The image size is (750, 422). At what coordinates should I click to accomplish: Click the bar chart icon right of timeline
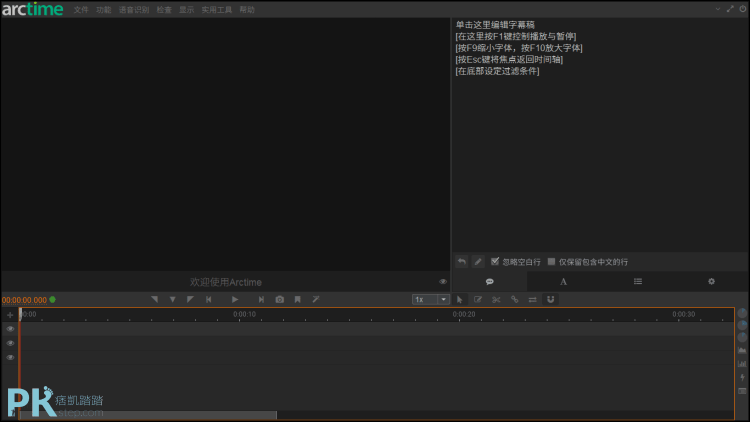[742, 364]
